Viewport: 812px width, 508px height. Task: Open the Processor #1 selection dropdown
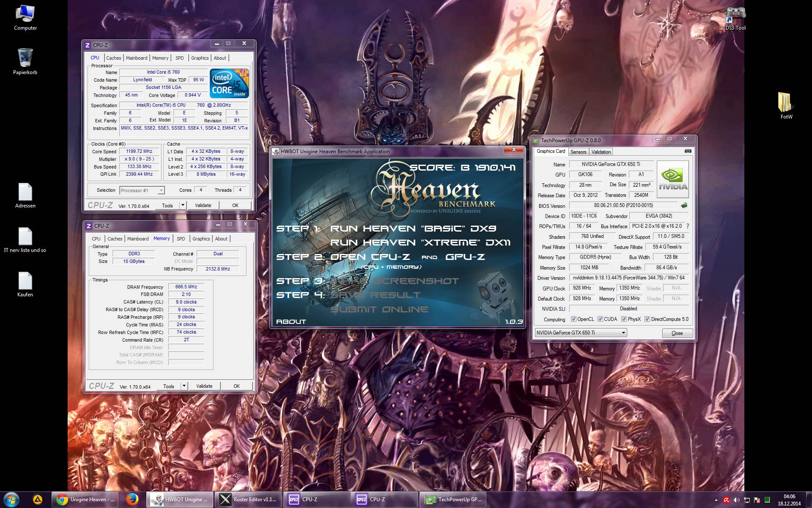(x=161, y=190)
